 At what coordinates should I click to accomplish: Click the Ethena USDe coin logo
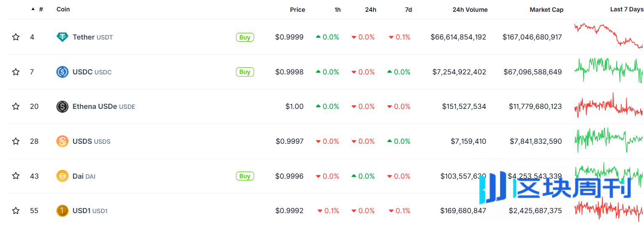[62, 107]
